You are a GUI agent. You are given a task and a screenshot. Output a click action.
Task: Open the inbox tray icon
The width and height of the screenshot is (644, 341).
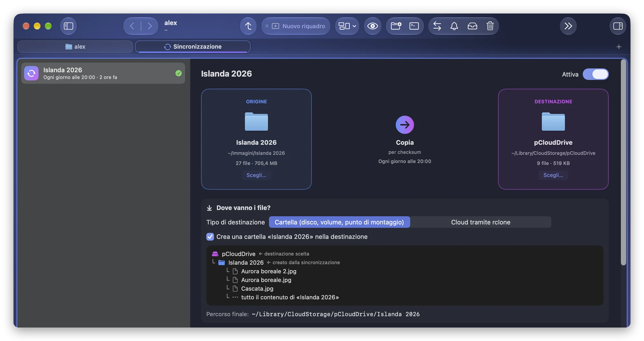472,26
